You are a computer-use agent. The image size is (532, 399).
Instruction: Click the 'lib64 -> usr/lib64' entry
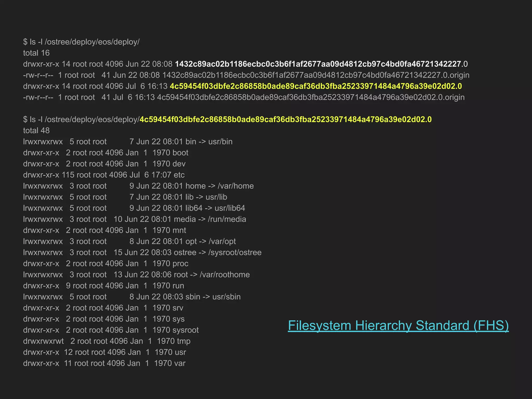click(215, 208)
